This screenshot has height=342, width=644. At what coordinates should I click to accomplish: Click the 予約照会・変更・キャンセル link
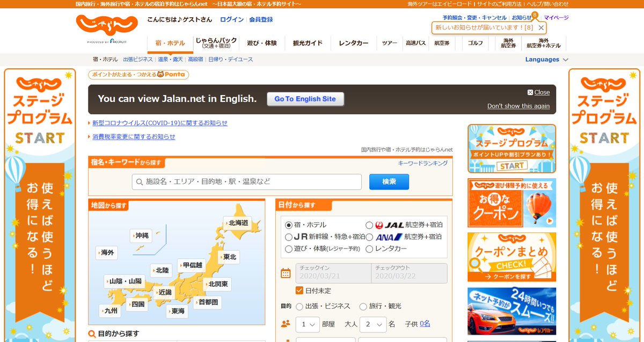pyautogui.click(x=475, y=18)
